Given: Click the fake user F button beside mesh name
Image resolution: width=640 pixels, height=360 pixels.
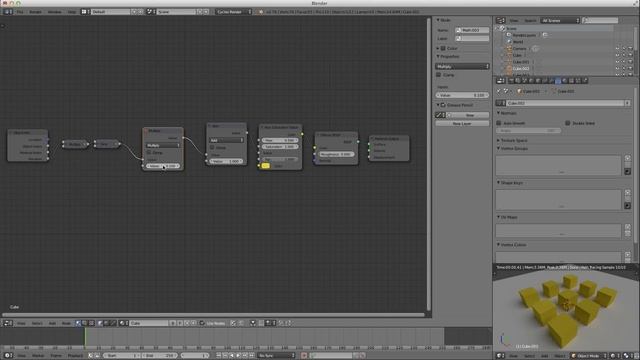Looking at the screenshot, I should [627, 103].
